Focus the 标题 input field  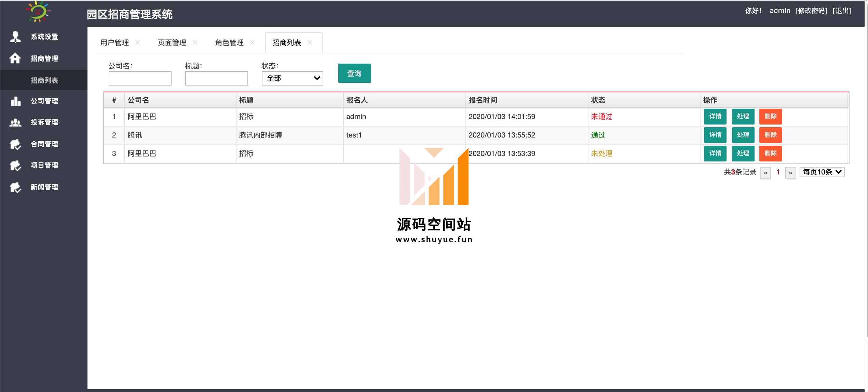(x=216, y=78)
